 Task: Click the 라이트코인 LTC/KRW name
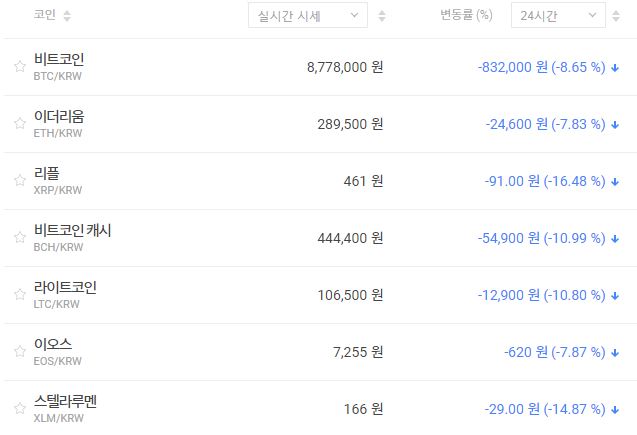(x=65, y=288)
